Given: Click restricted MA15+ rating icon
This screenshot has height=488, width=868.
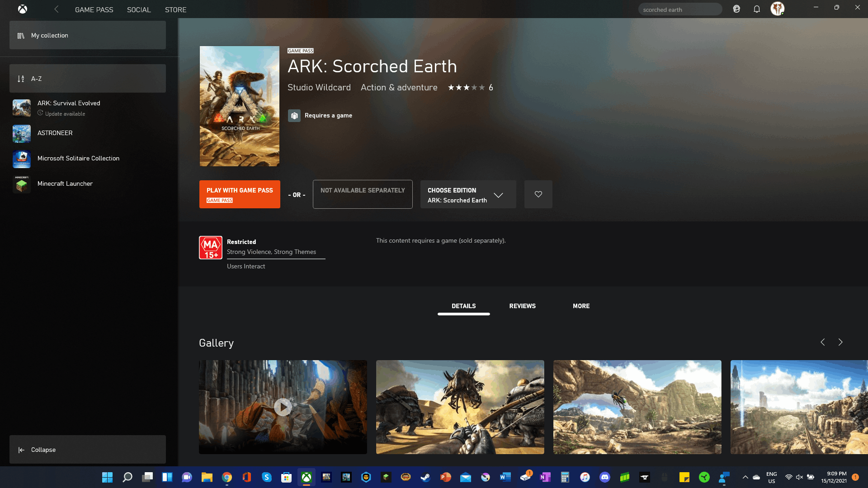Looking at the screenshot, I should (x=210, y=247).
